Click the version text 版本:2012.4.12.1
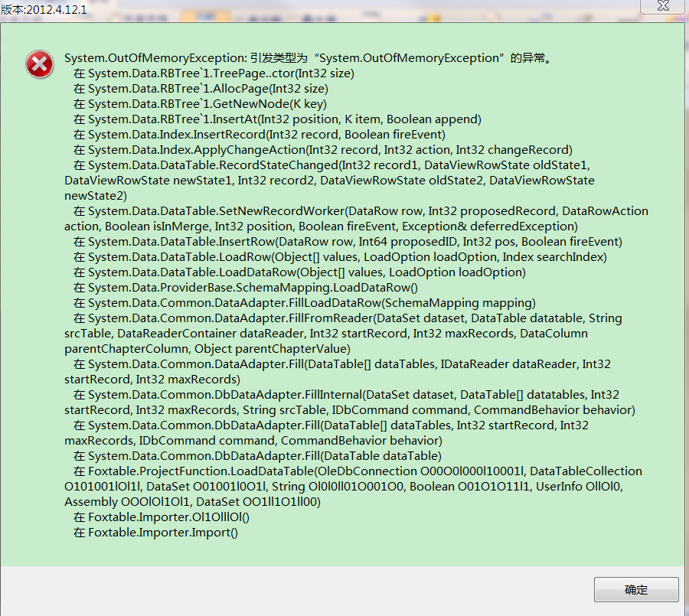The height and width of the screenshot is (616, 689). [x=44, y=9]
